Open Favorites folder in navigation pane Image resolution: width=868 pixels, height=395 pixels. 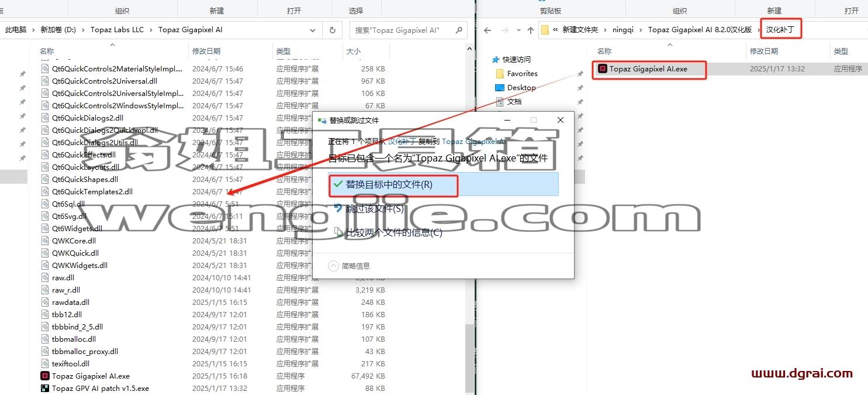tap(522, 73)
